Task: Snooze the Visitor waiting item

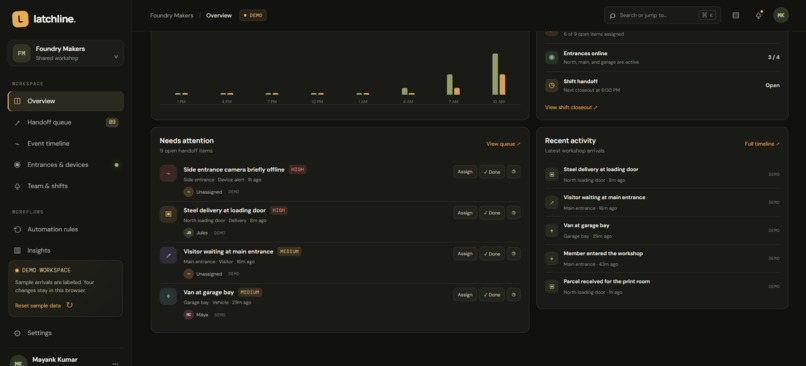Action: (514, 253)
